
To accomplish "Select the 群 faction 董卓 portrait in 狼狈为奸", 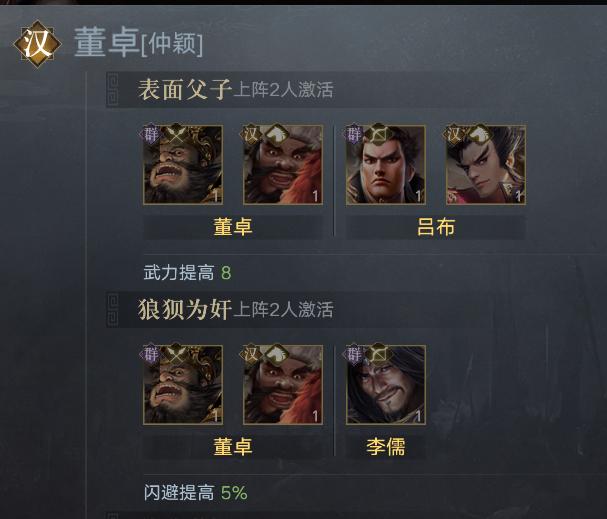I will point(183,385).
